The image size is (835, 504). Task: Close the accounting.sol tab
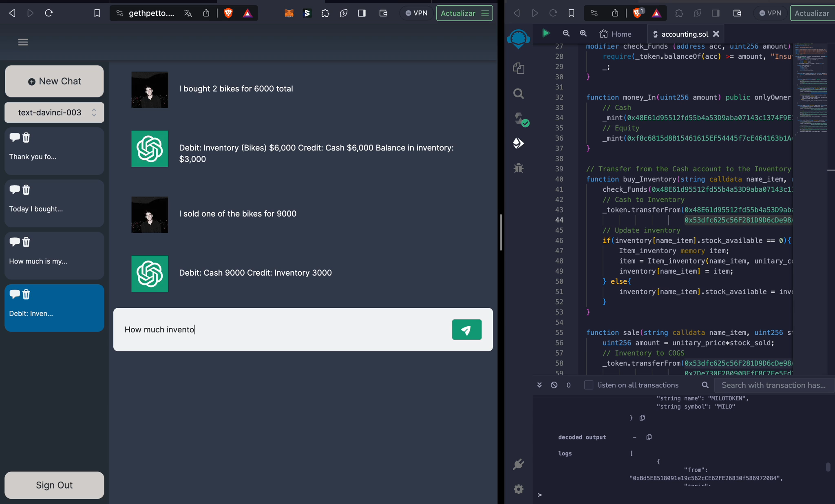[716, 34]
